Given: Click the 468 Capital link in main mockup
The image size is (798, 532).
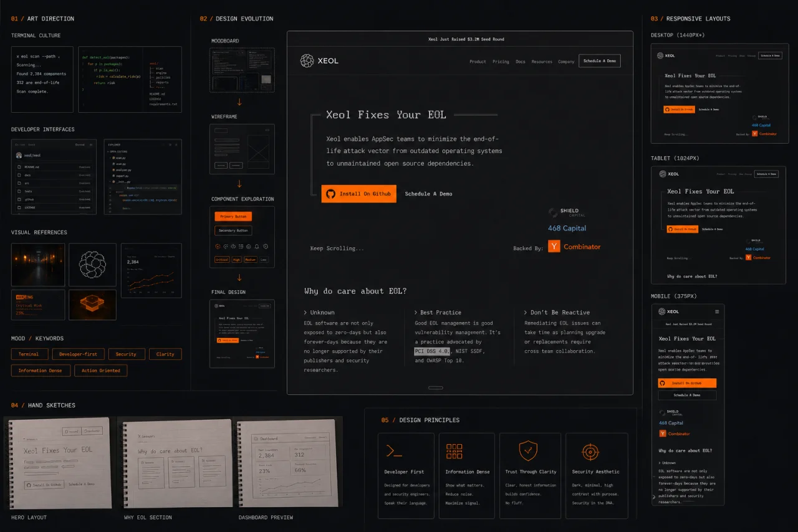Looking at the screenshot, I should pos(567,228).
